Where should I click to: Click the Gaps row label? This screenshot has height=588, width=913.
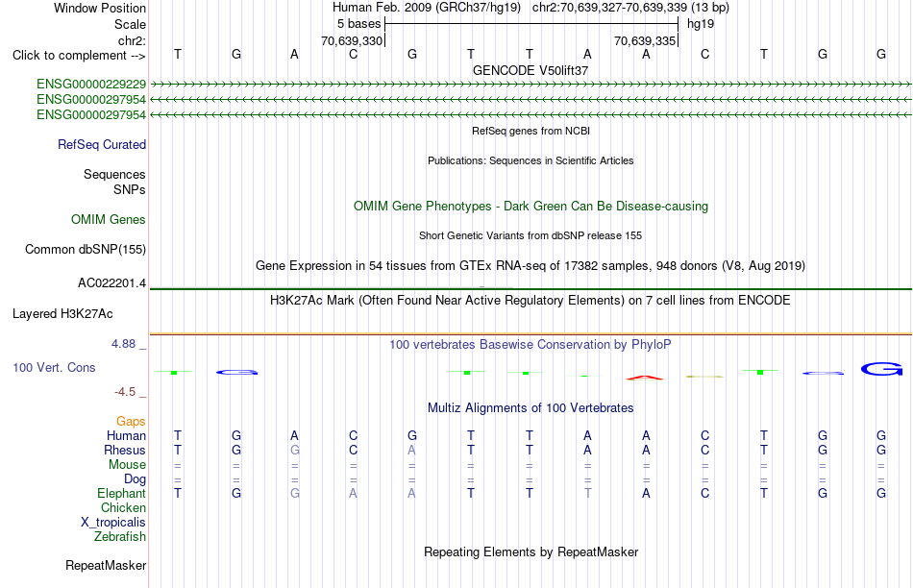(x=131, y=422)
